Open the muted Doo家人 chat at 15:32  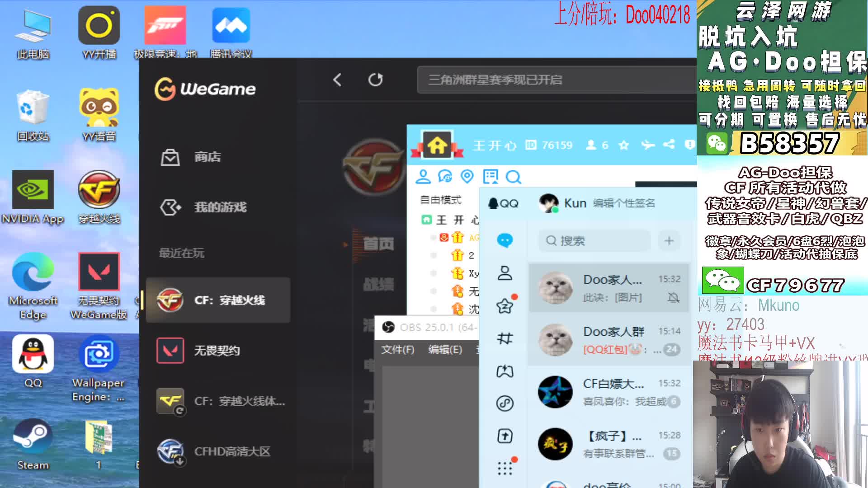tap(609, 288)
